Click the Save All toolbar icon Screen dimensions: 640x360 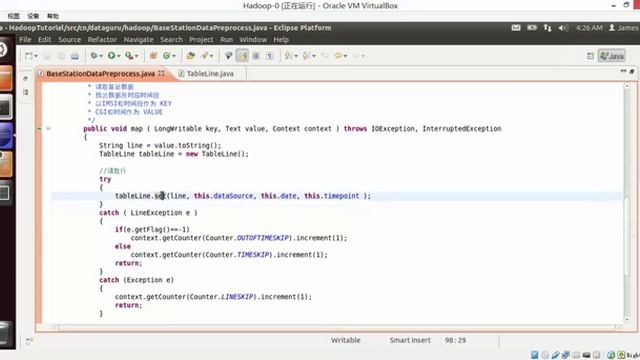coord(61,56)
